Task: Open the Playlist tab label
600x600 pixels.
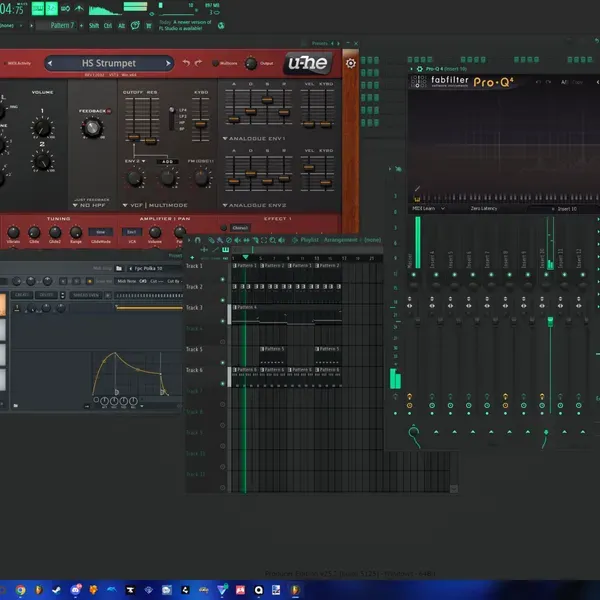Action: click(x=309, y=240)
